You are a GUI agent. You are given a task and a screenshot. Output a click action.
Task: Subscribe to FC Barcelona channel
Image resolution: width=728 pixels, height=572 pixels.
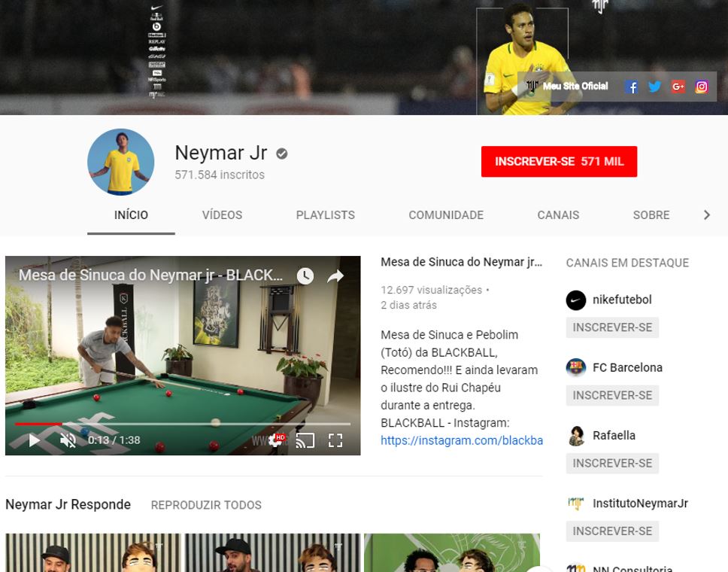point(612,395)
